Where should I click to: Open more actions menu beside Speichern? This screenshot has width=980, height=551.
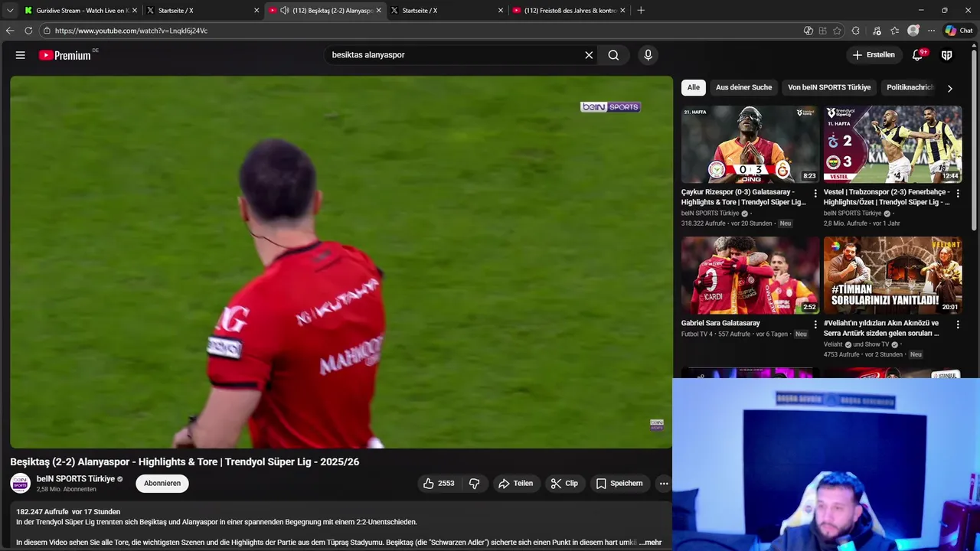(664, 484)
